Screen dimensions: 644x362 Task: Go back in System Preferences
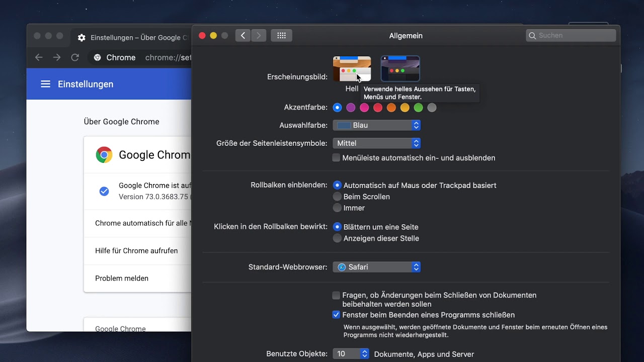click(243, 36)
